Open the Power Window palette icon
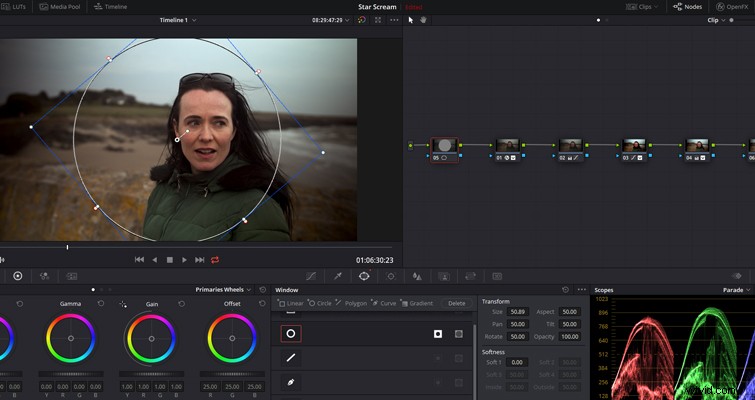755x400 pixels. click(x=364, y=276)
